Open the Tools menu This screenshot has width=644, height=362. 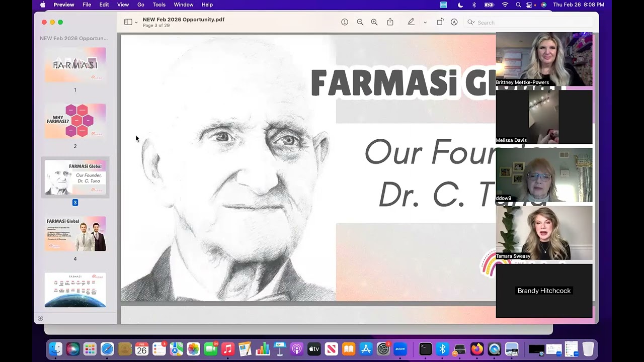coord(159,5)
